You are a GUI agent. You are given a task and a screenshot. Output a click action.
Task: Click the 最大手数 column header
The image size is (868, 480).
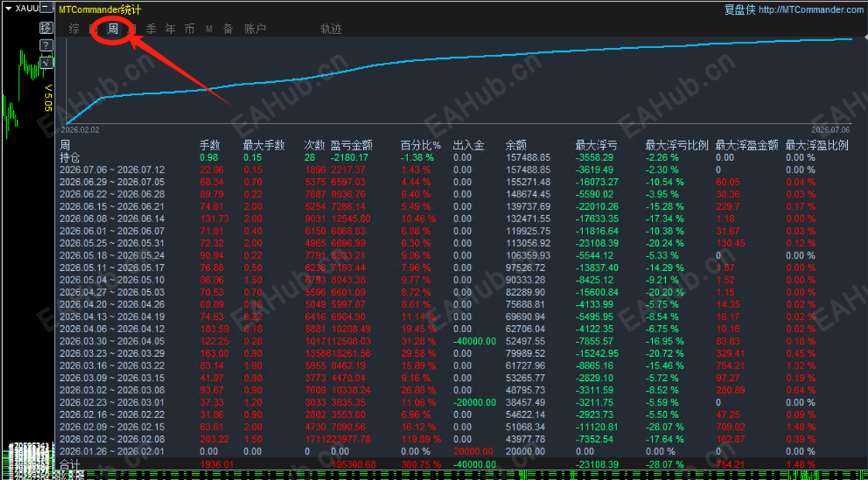coord(263,145)
